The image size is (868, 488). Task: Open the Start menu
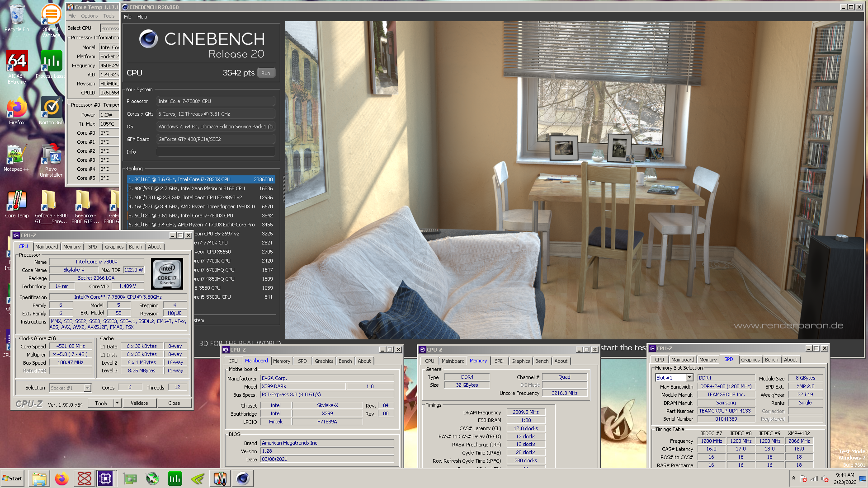pos(13,479)
